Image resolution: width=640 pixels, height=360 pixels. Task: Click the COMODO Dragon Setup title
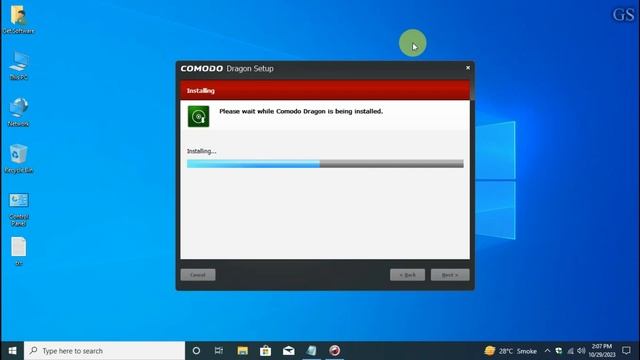coord(227,69)
